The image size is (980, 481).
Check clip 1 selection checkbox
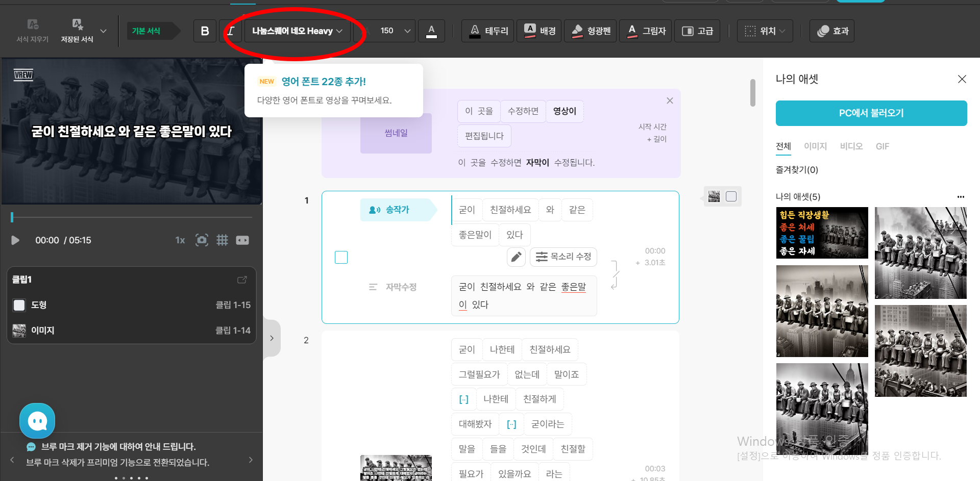(x=341, y=258)
